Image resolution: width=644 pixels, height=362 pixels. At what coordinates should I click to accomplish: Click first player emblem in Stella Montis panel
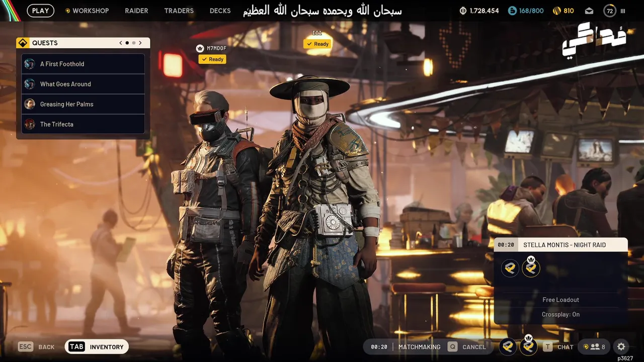click(x=510, y=268)
